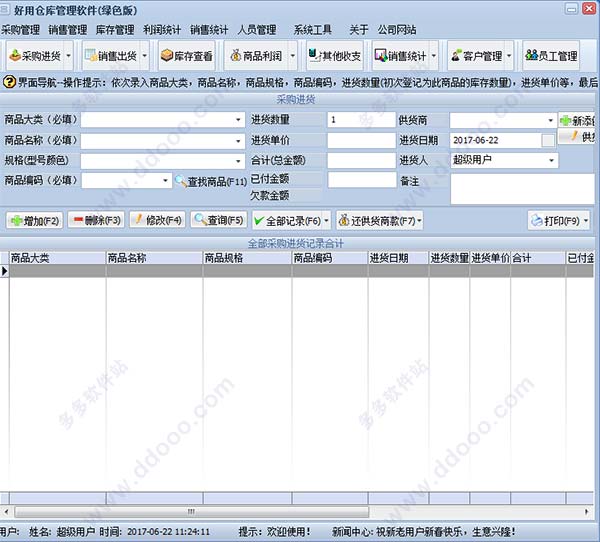Open 规格(型号颜色) combo box dropdown
The height and width of the screenshot is (542, 600).
click(x=238, y=161)
